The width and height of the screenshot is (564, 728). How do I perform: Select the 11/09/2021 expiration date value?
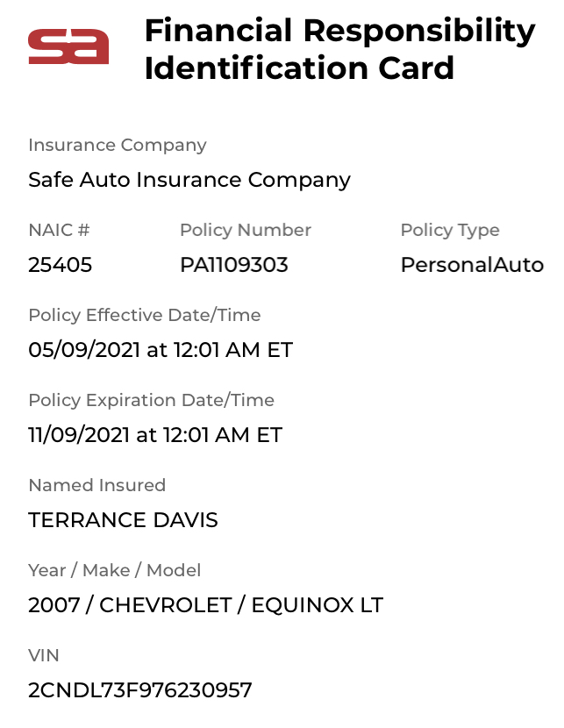point(155,435)
